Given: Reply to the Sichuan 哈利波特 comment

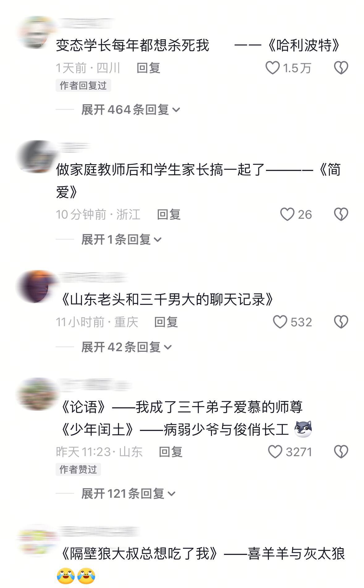Looking at the screenshot, I should pos(148,68).
